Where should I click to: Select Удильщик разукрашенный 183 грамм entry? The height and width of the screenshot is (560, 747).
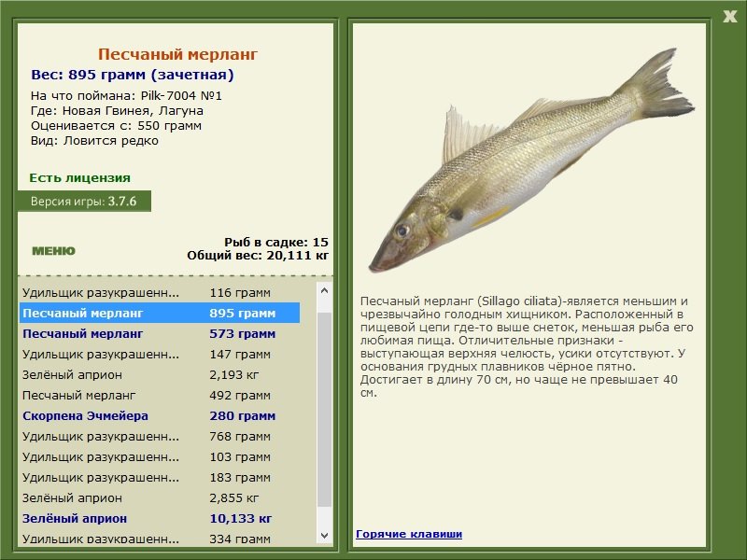[160, 477]
